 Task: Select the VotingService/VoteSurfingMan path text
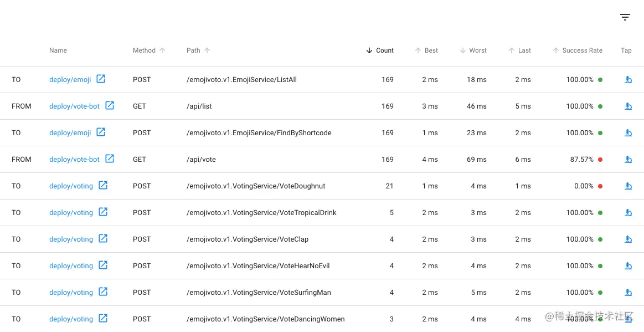pos(259,293)
